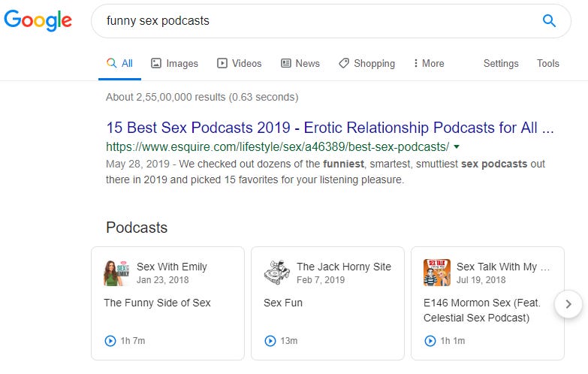Open the 'Sex With Emily' podcast title
Viewport: 588px width, 374px height.
point(172,267)
